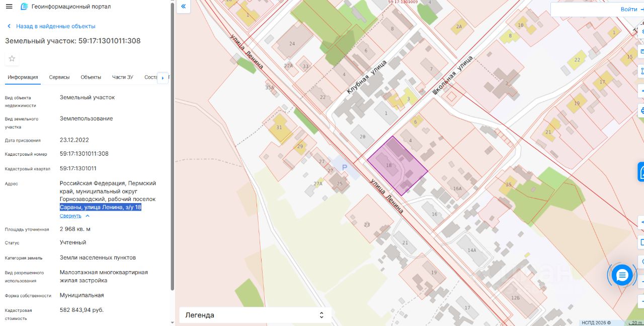This screenshot has width=644, height=326.
Task: Select the Информация tab
Action: (x=23, y=77)
